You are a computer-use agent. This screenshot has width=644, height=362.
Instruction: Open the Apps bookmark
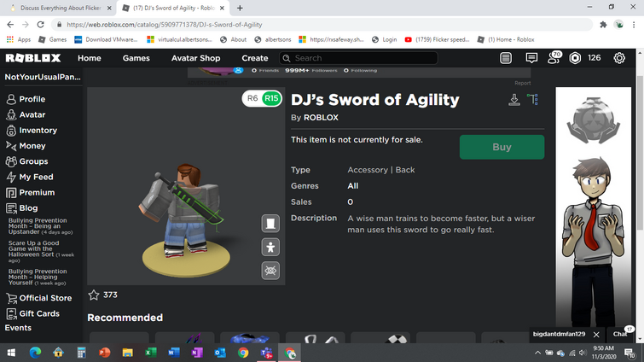point(19,39)
